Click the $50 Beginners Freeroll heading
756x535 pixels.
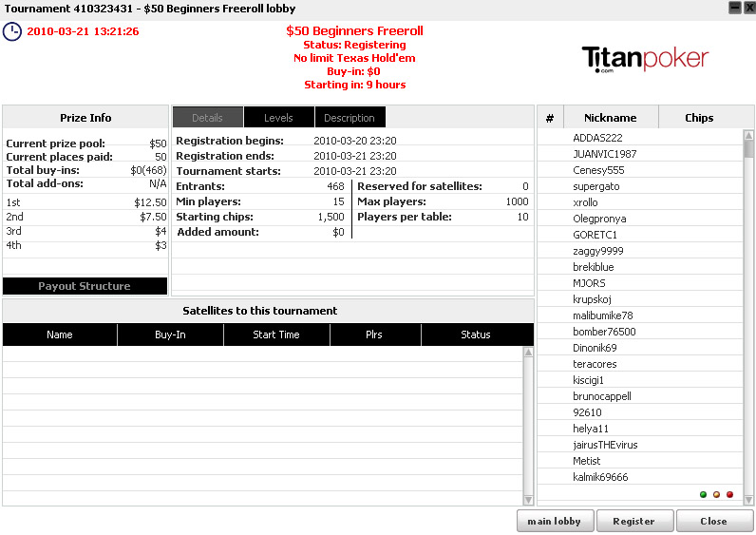354,30
